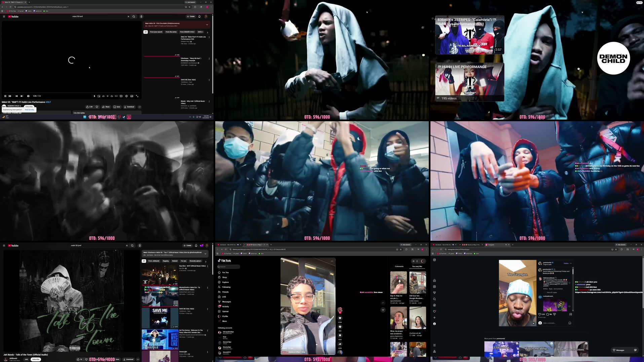Subscribe to DEMON CHILD channel
644x362 pixels.
click(x=29, y=107)
